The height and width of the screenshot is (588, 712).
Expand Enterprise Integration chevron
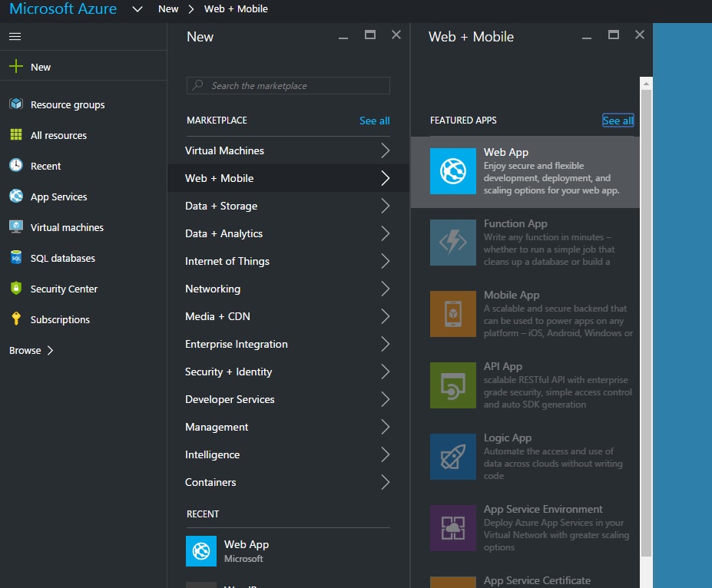tap(385, 345)
